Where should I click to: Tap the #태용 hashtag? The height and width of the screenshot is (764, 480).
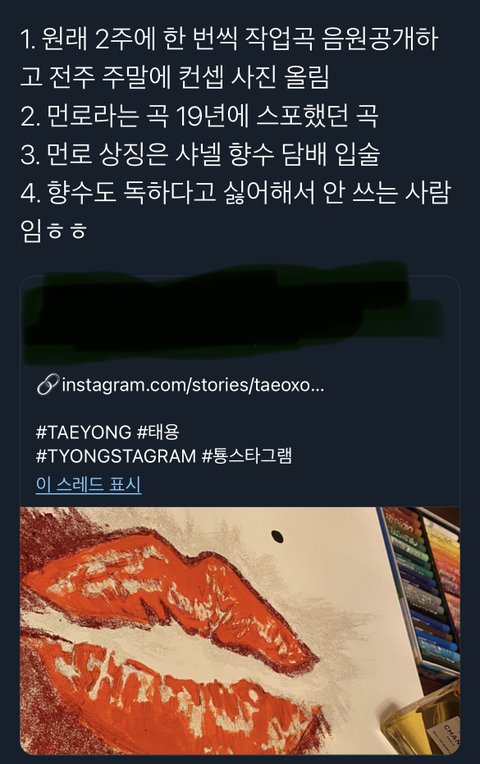pos(158,432)
